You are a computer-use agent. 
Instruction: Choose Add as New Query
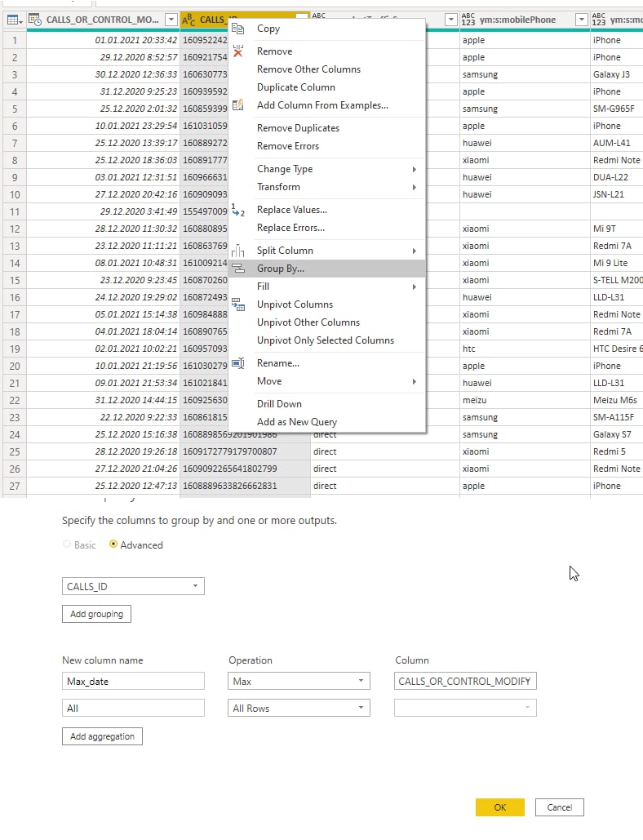coord(326,422)
